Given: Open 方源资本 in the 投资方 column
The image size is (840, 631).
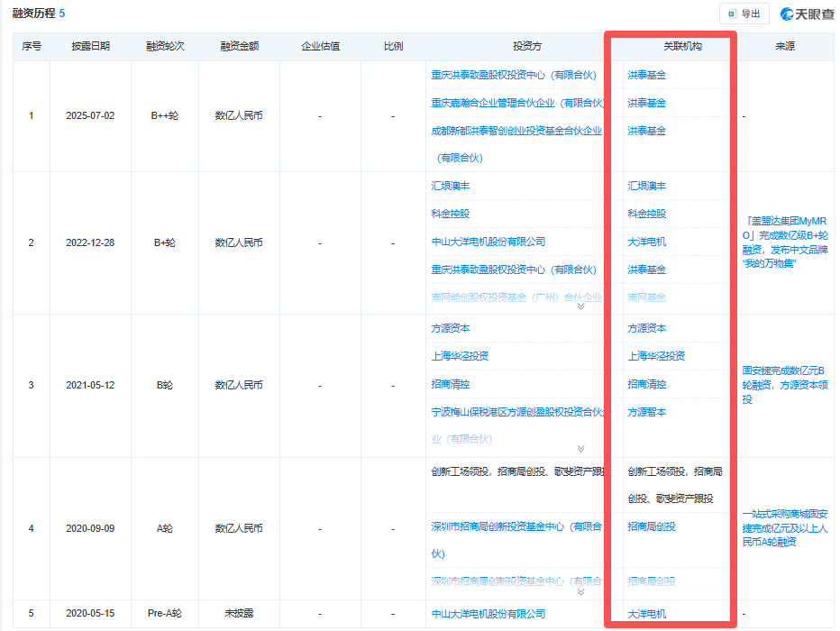Looking at the screenshot, I should click(x=451, y=328).
